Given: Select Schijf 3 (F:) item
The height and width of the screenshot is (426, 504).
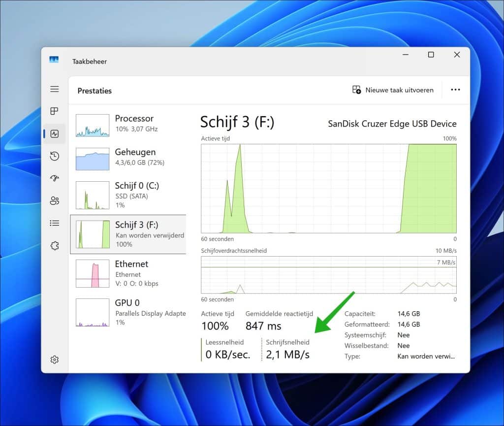Looking at the screenshot, I should point(128,234).
